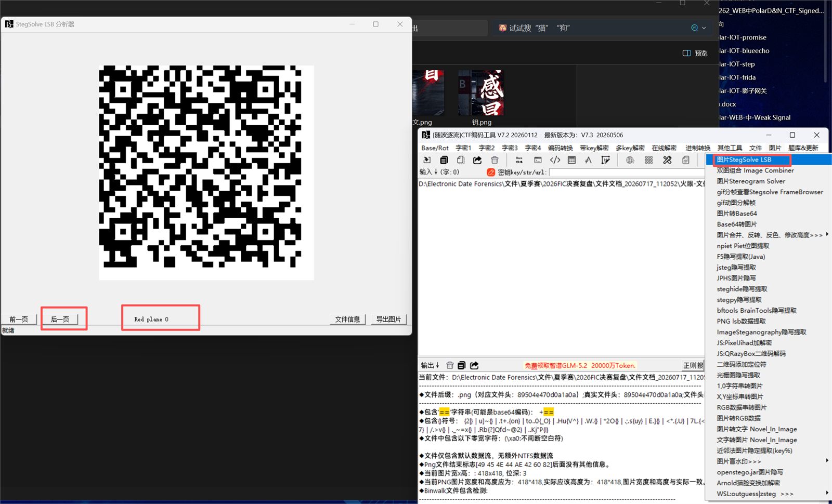Screen dimensions: 832x504
Task: Click the red icon beside 密钥key/str/url
Action: (x=491, y=172)
